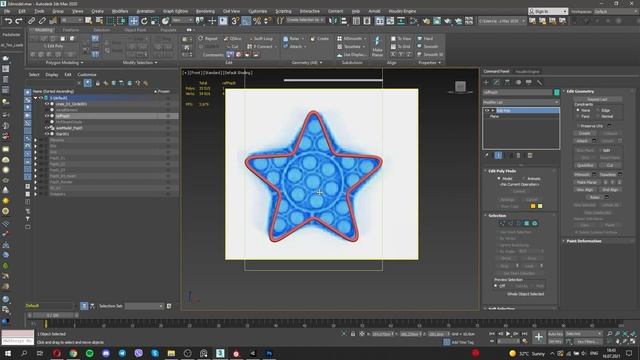Image resolution: width=640 pixels, height=360 pixels.
Task: Click the MSmooth button in Edit Geometry
Action: (x=582, y=174)
